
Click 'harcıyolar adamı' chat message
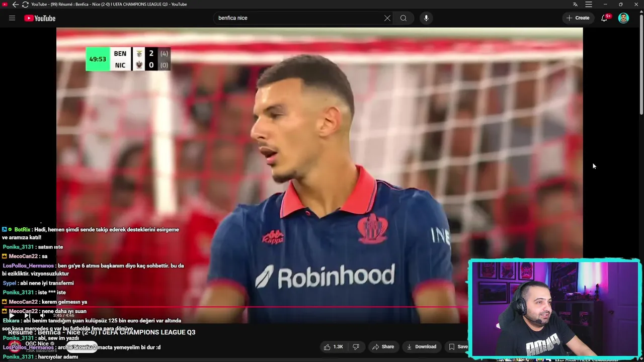pyautogui.click(x=40, y=356)
